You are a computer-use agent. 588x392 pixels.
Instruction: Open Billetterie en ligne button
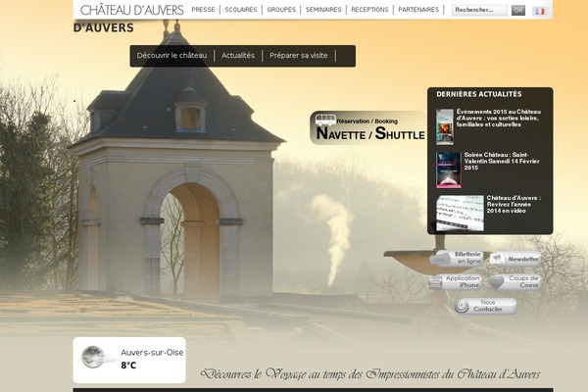(x=457, y=258)
